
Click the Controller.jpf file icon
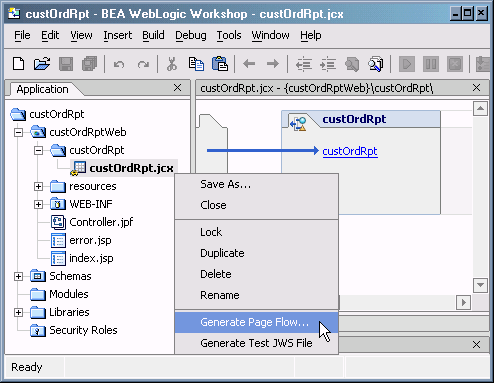pos(58,222)
